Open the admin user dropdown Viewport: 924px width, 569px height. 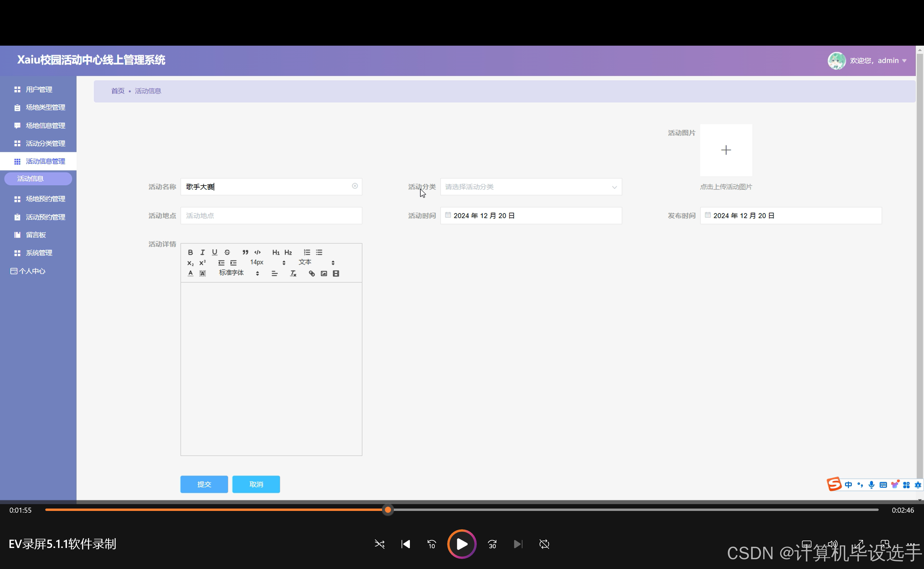878,60
